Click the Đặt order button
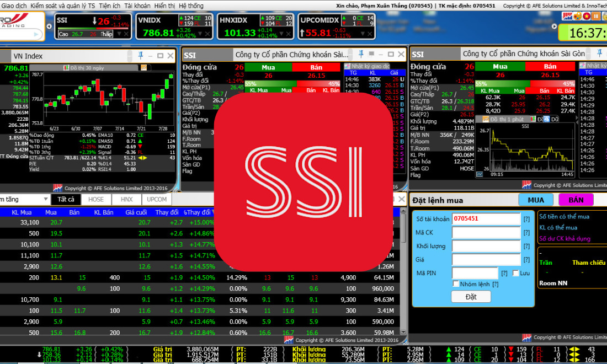Screen dimensions: 607x364 [x=471, y=297]
